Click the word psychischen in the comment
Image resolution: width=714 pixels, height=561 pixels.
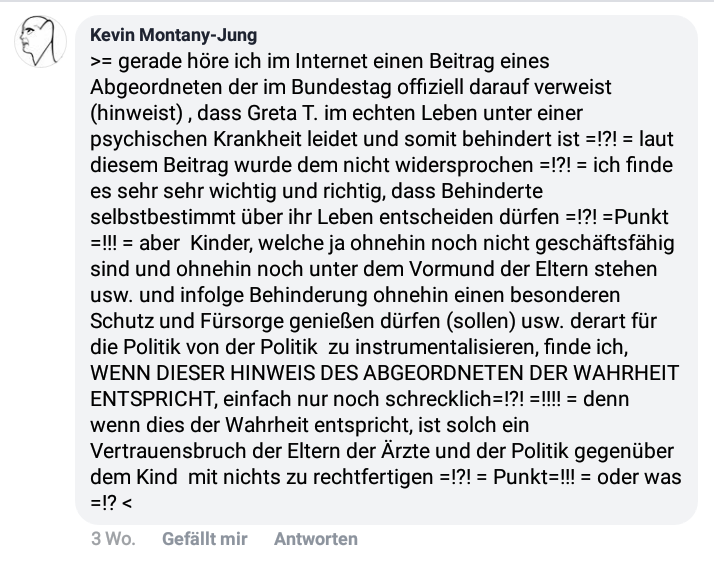click(x=148, y=139)
